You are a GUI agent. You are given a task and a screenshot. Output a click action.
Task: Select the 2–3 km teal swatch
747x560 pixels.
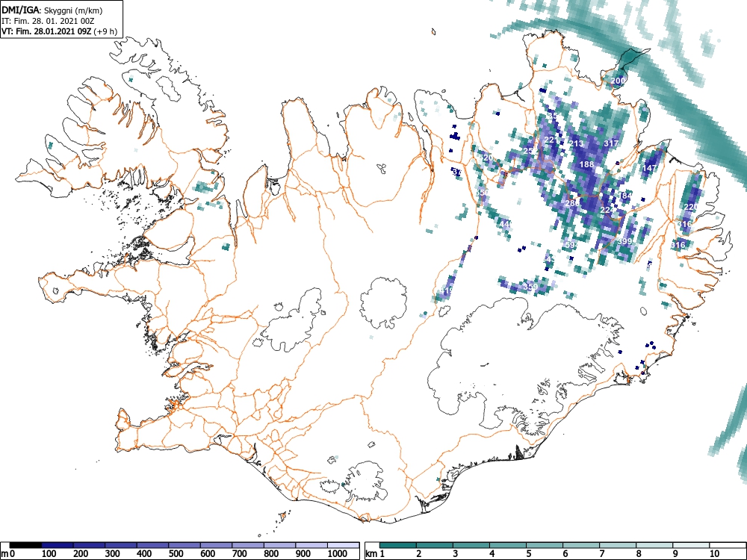tap(435, 545)
